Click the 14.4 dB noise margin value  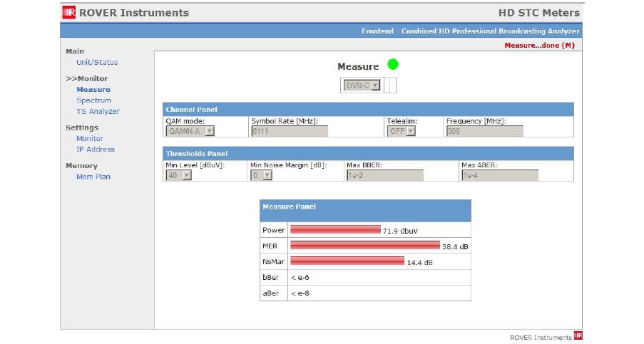click(420, 262)
